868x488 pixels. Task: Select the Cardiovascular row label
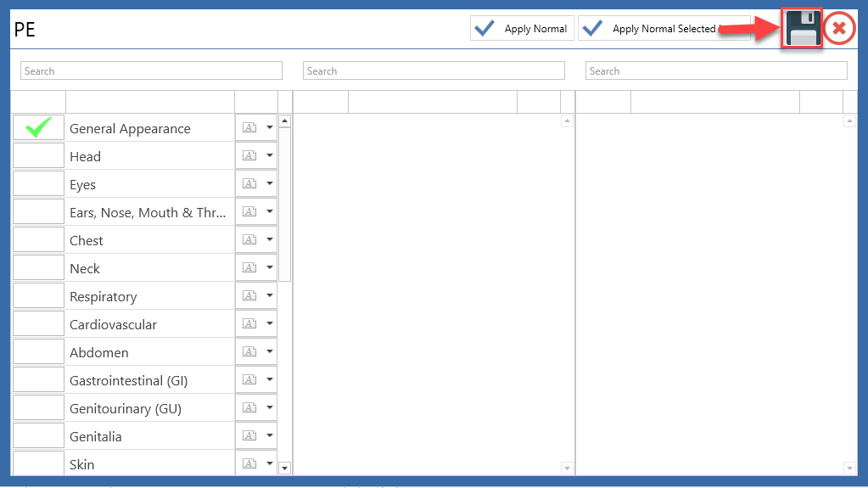(x=113, y=324)
